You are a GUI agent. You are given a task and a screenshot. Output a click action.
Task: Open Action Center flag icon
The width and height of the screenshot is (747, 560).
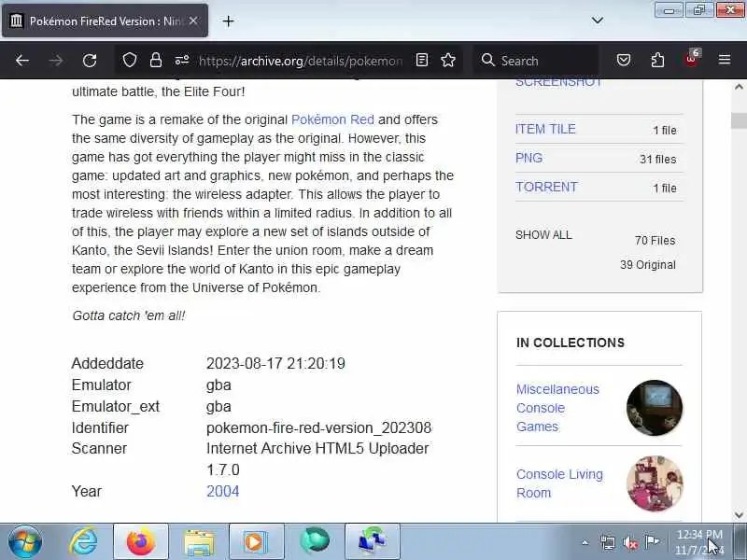pyautogui.click(x=651, y=541)
